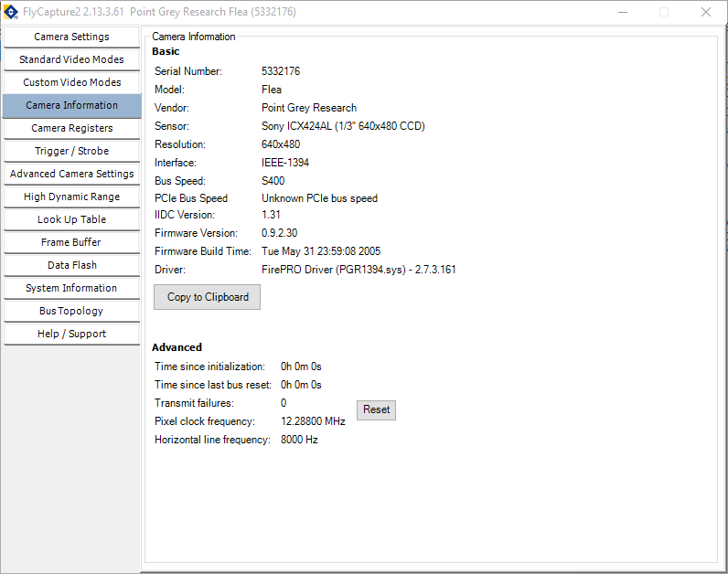Image resolution: width=728 pixels, height=574 pixels.
Task: Click the Transmit failures value 0
Action: click(284, 403)
